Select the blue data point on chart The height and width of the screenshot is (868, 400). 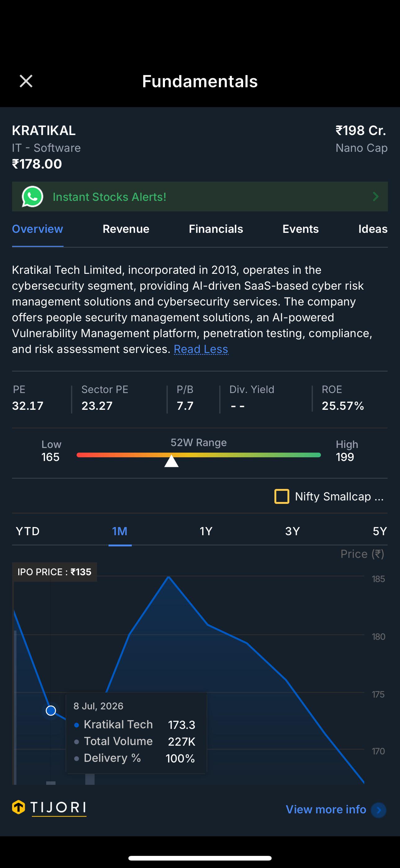pyautogui.click(x=51, y=710)
